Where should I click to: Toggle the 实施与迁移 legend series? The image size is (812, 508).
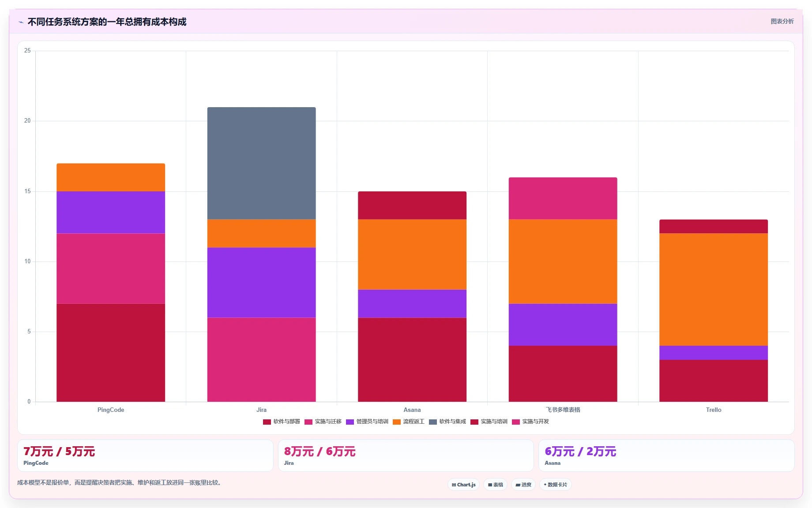[x=323, y=422]
